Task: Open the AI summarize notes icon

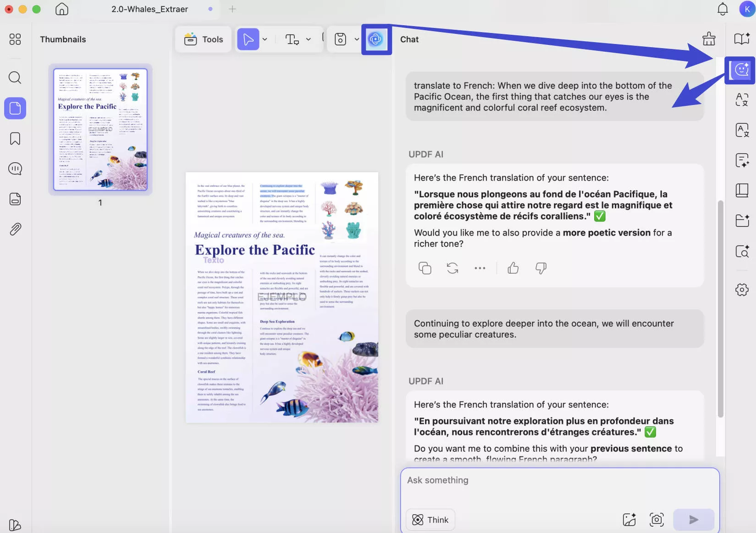Action: (742, 160)
